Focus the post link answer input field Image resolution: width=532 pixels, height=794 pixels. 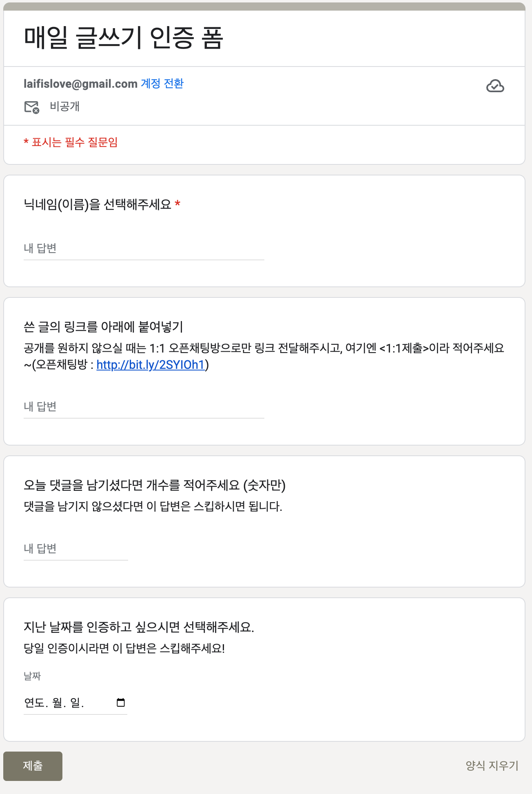pyautogui.click(x=144, y=407)
